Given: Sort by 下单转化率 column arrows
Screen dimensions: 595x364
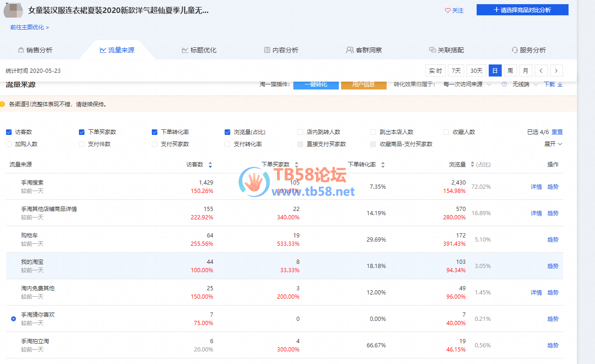Looking at the screenshot, I should 383,165.
